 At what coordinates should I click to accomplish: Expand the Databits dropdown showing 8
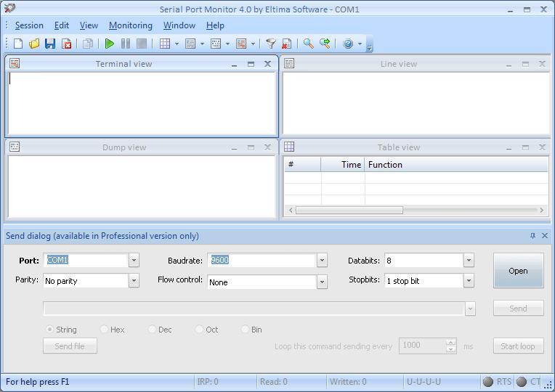pyautogui.click(x=469, y=261)
